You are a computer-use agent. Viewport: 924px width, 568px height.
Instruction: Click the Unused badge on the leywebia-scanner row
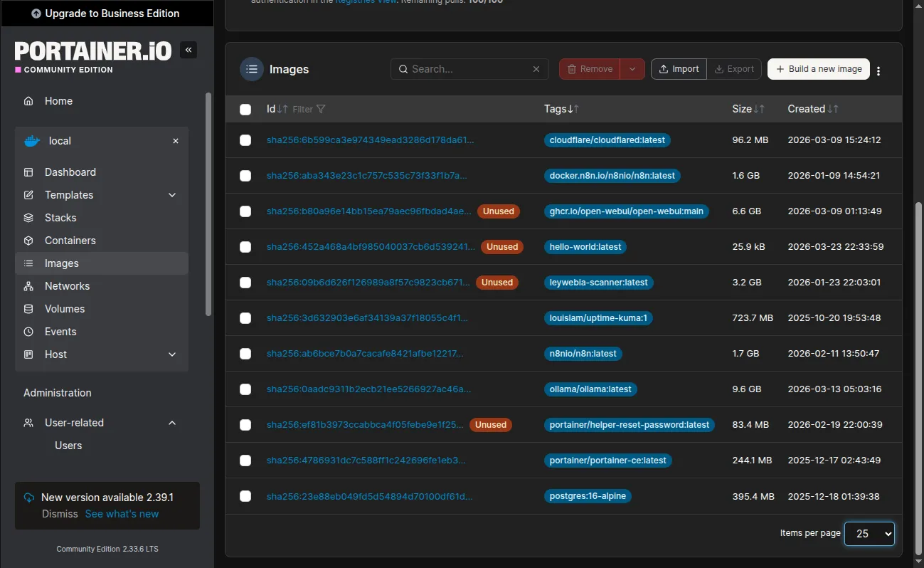click(x=497, y=283)
